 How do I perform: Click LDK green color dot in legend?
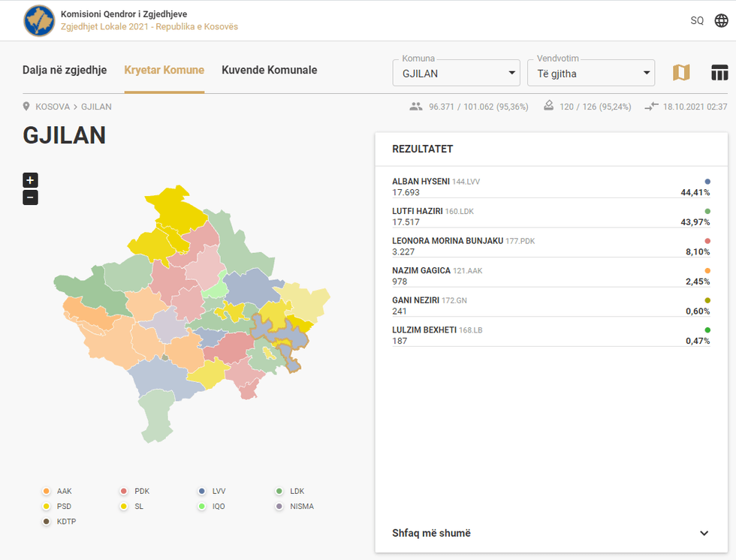pyautogui.click(x=279, y=492)
